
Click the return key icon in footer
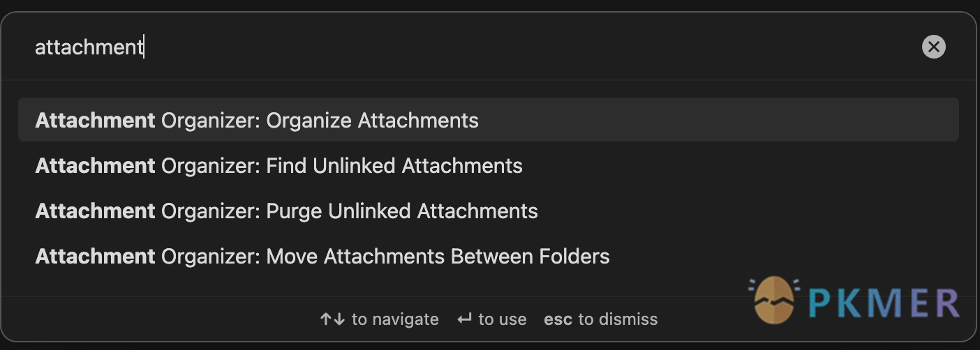[x=464, y=319]
